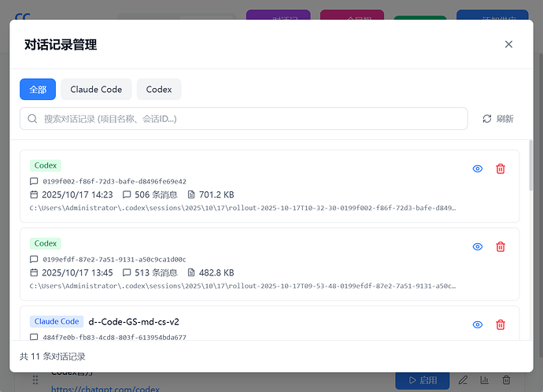This screenshot has height=392, width=543.
Task: Delete the d--Code-GS-md-cs-v2 conversation
Action: (x=501, y=324)
